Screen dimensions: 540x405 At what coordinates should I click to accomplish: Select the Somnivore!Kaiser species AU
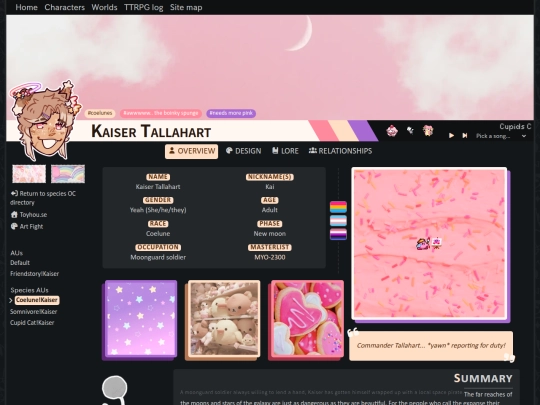[33, 312]
